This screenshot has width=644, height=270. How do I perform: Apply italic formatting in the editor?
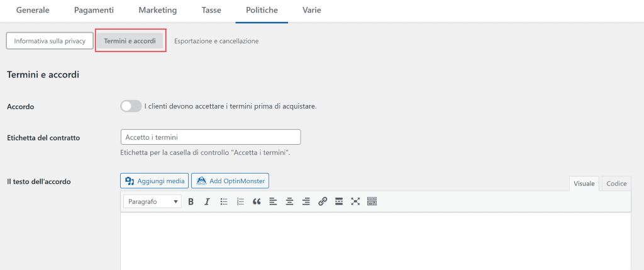tap(207, 201)
